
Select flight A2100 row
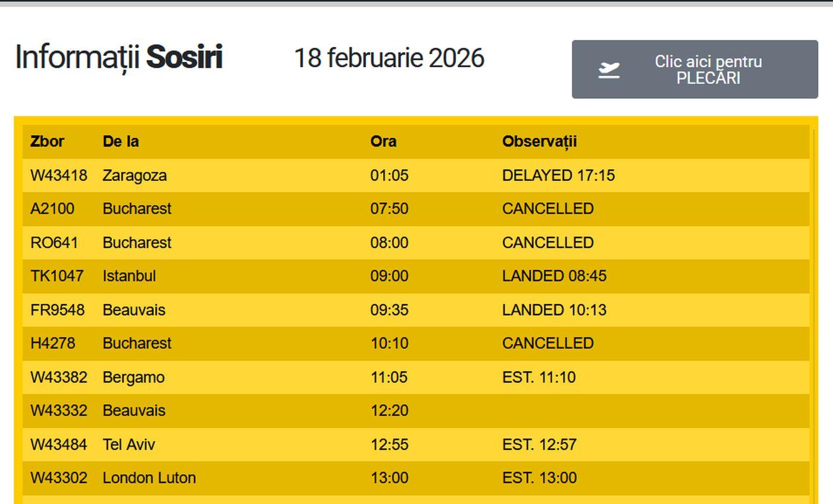click(x=52, y=209)
